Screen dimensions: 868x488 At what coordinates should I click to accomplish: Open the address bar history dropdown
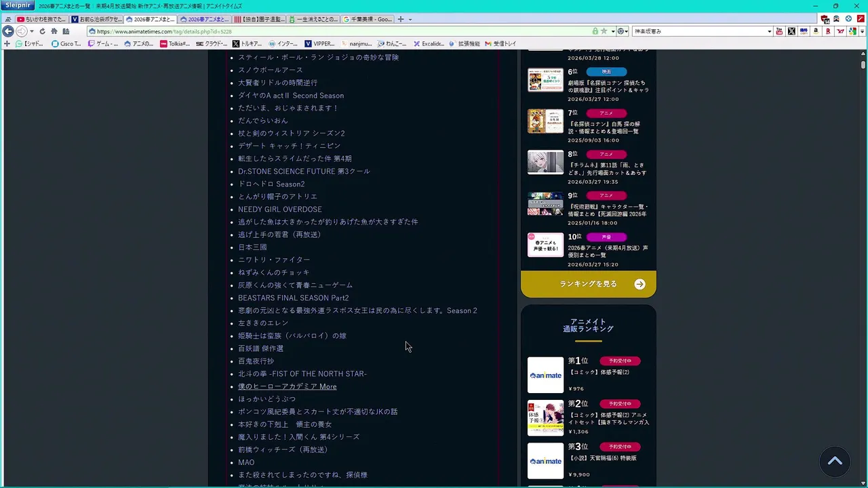613,31
